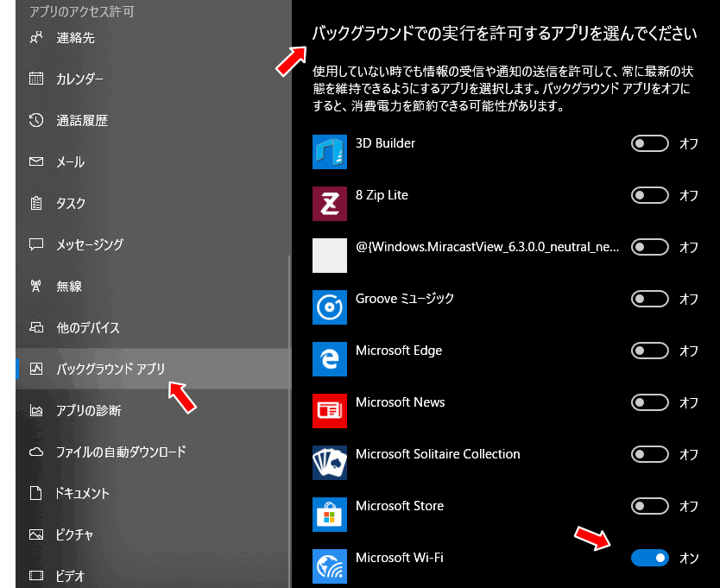The image size is (720, 588).
Task: Click the 他のデバイス devices icon
Action: (x=35, y=327)
